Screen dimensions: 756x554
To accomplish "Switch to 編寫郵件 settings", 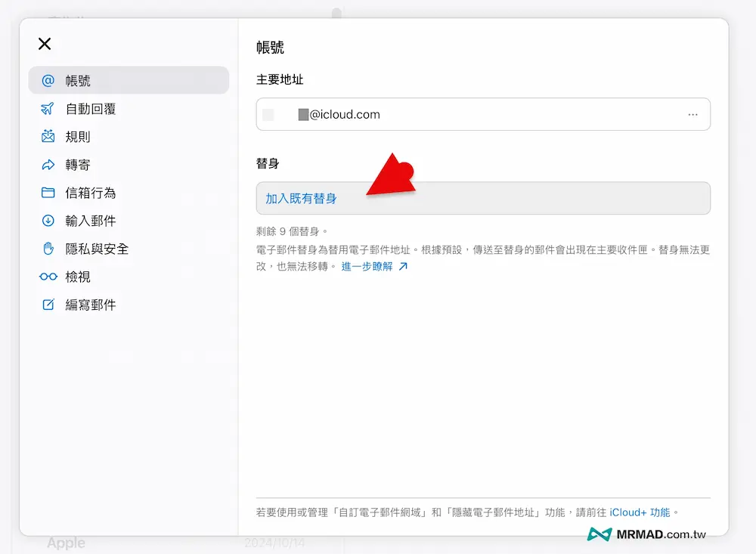I will point(129,305).
